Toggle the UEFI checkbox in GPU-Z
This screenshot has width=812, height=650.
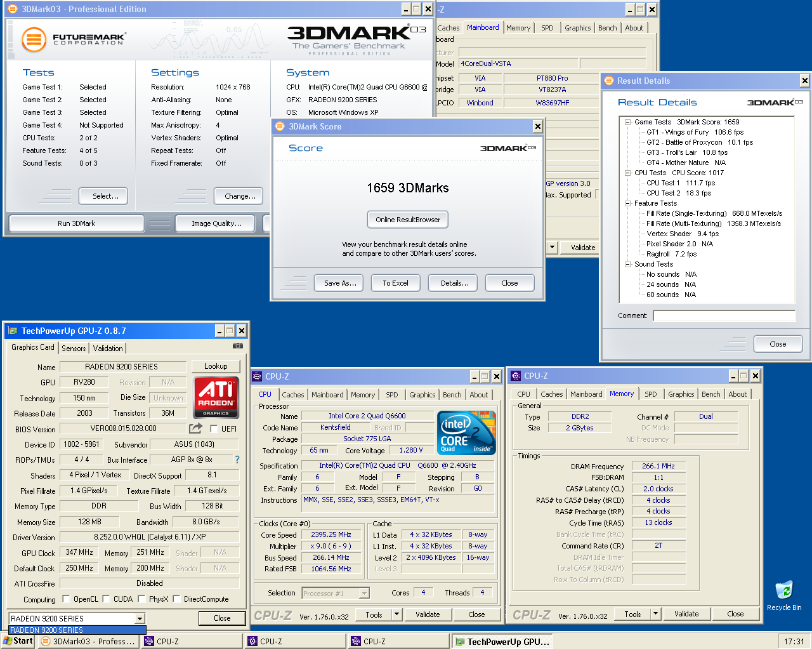point(214,428)
